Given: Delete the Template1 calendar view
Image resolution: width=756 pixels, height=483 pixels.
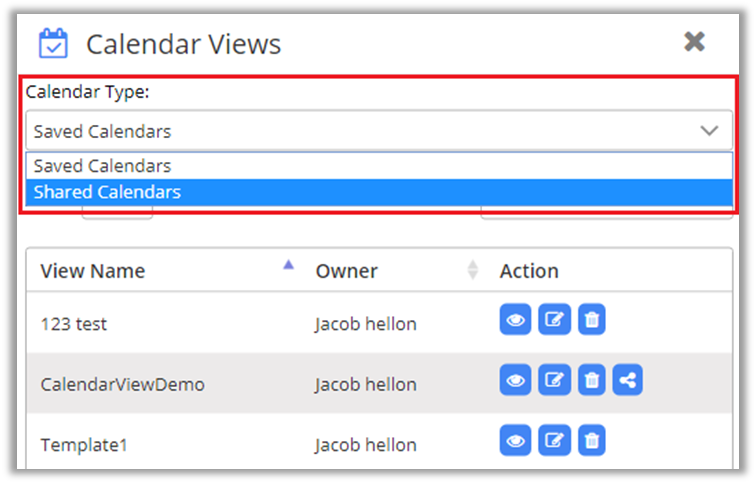Looking at the screenshot, I should 592,440.
